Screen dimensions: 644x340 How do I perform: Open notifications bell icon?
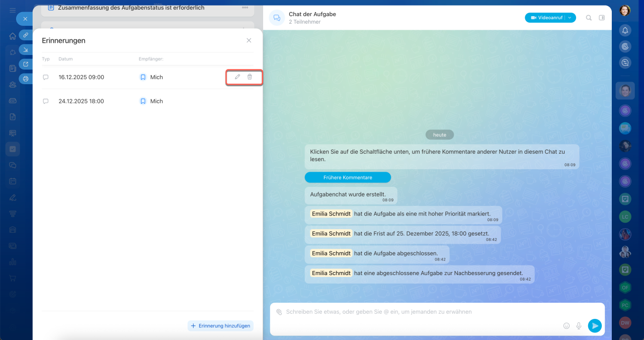pos(625,30)
